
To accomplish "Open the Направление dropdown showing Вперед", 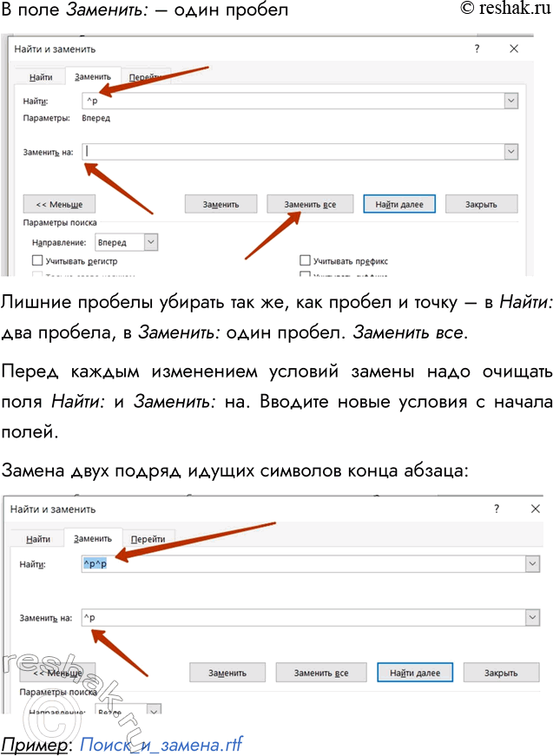I will point(151,242).
